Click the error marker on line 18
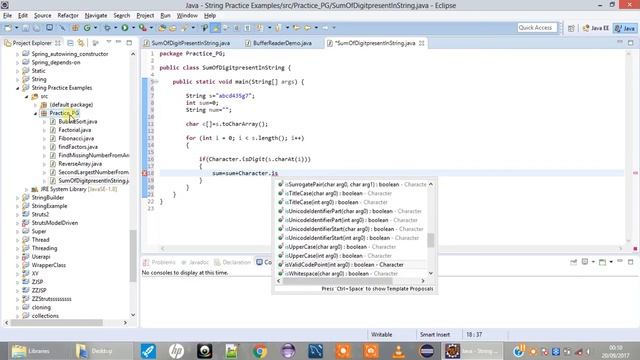This screenshot has height=360, width=640. point(144,173)
